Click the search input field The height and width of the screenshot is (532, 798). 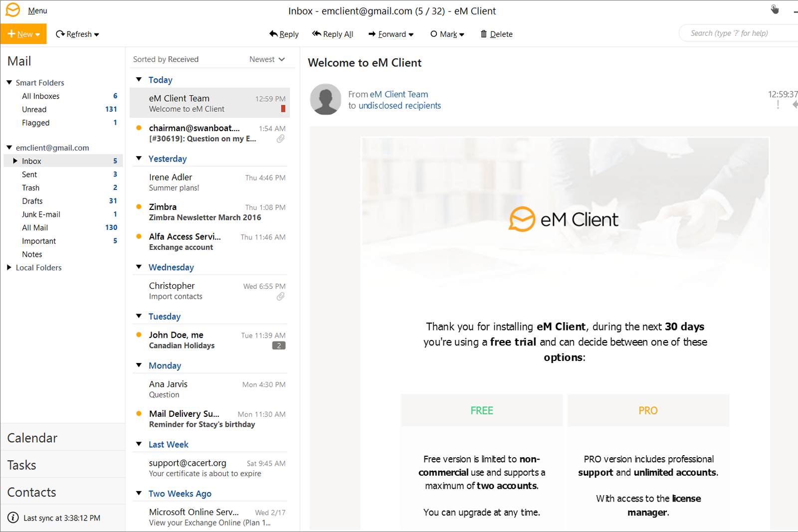coord(738,33)
